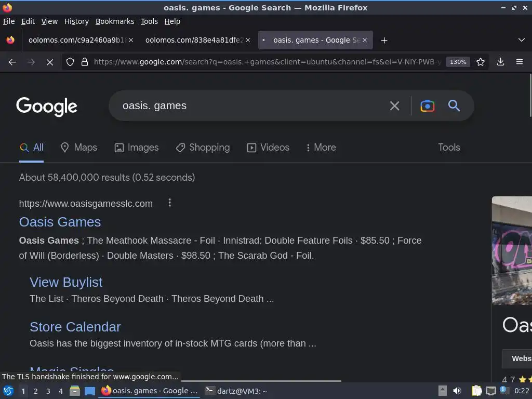Stop loading the page
Viewport: 532px width, 399px height.
click(x=49, y=62)
